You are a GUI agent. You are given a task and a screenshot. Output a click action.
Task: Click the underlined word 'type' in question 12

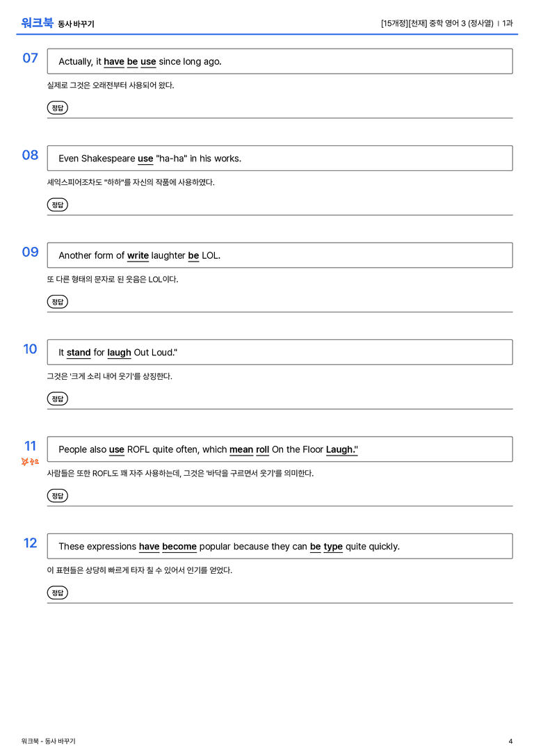333,546
